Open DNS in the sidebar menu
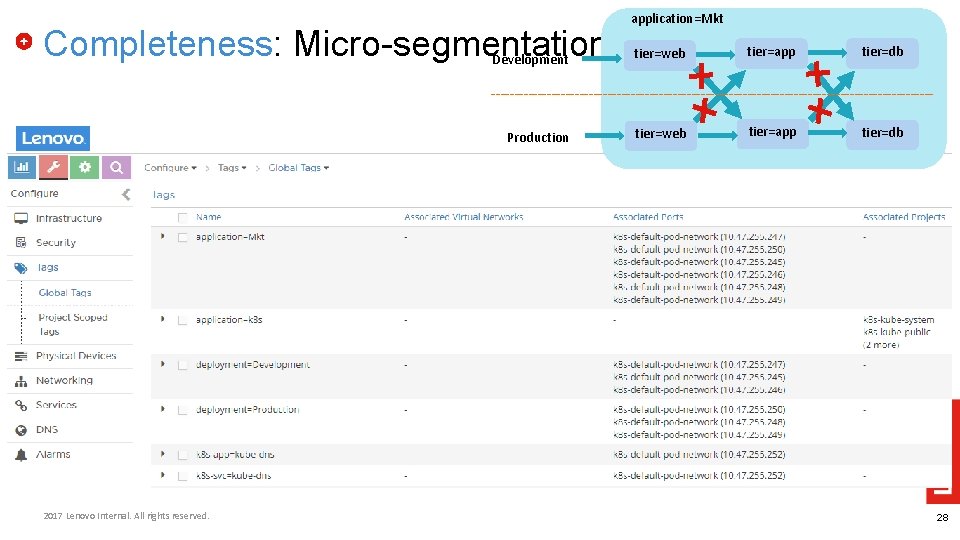Image resolution: width=960 pixels, height=540 pixels. point(47,430)
